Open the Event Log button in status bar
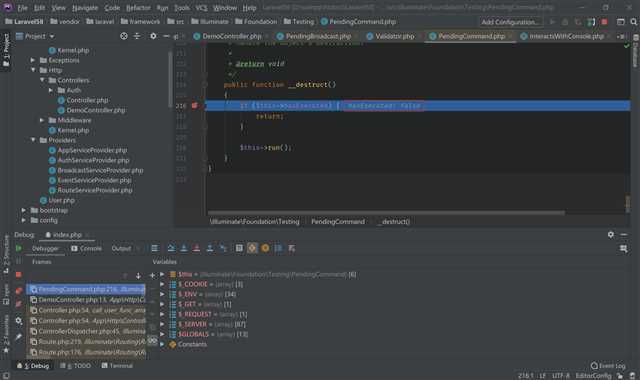 pos(608,366)
